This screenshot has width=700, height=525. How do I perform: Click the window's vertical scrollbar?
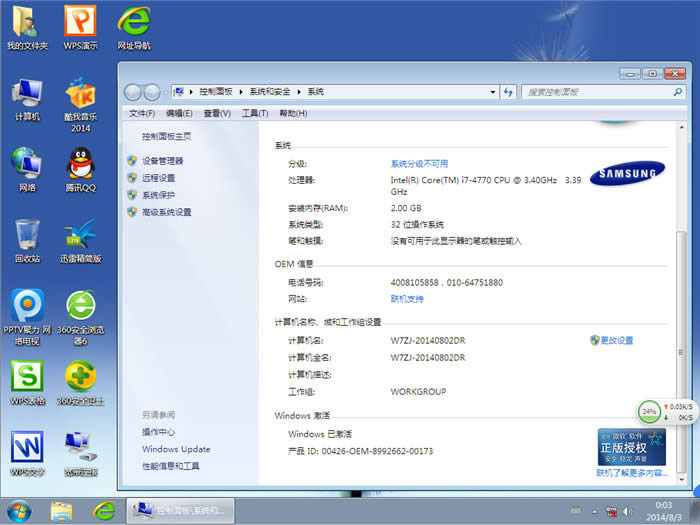click(682, 300)
